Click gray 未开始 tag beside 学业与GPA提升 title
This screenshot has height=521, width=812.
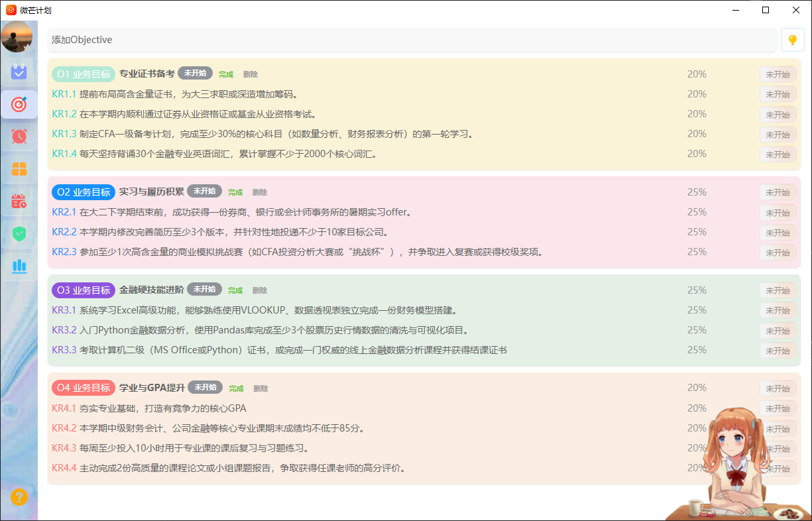[x=205, y=387]
